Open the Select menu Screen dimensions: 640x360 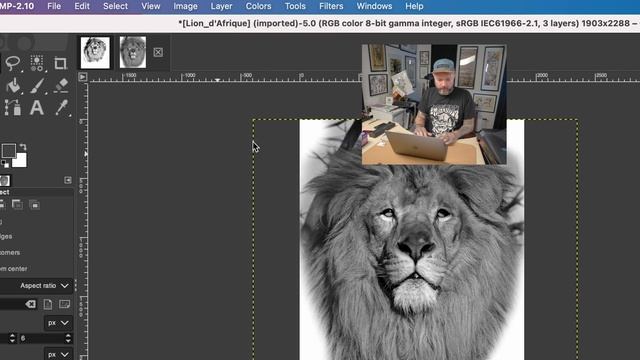115,7
